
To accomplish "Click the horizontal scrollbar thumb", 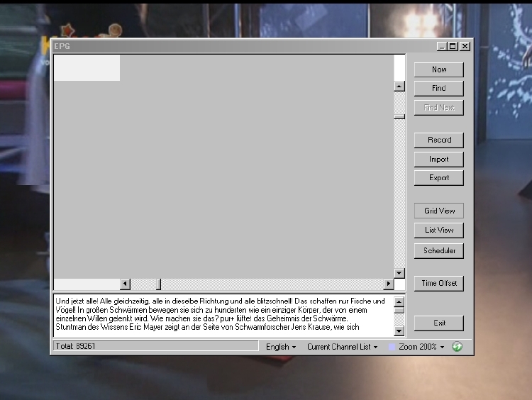I will point(158,284).
